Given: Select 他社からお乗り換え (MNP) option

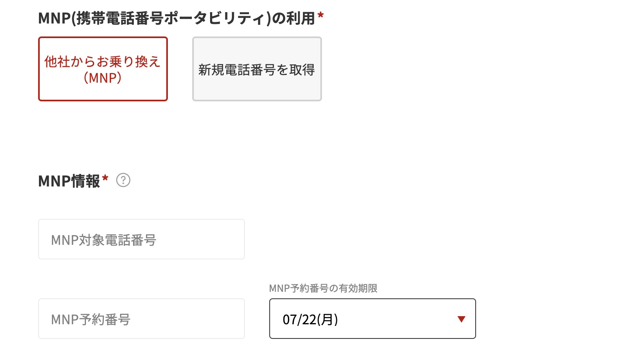Looking at the screenshot, I should [x=103, y=69].
